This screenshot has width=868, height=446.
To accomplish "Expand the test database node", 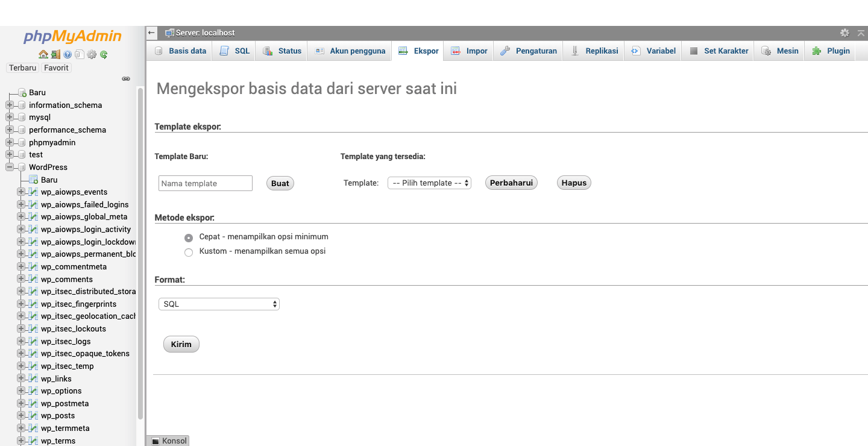I will click(10, 155).
